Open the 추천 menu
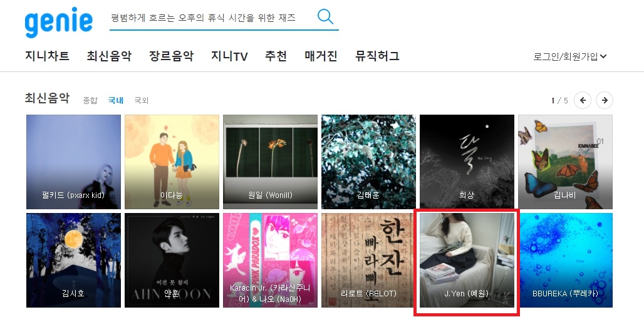 (276, 56)
